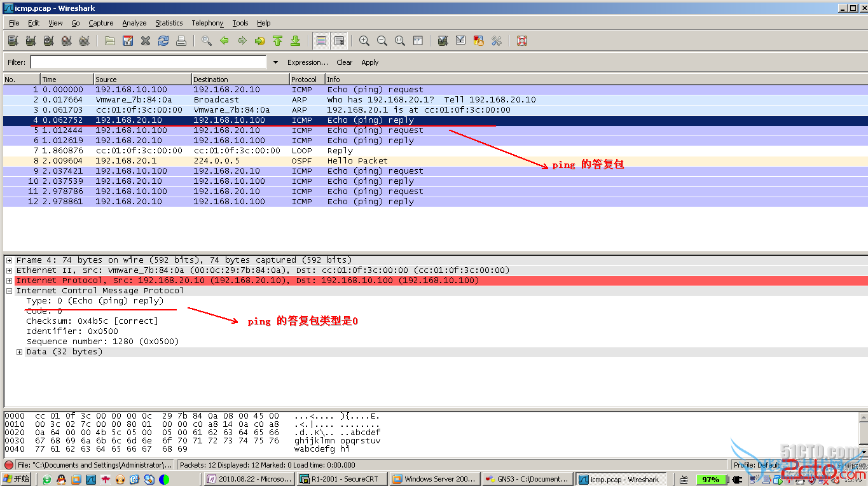The width and height of the screenshot is (868, 486).
Task: Click the Zoom in toolbar icon
Action: 364,41
